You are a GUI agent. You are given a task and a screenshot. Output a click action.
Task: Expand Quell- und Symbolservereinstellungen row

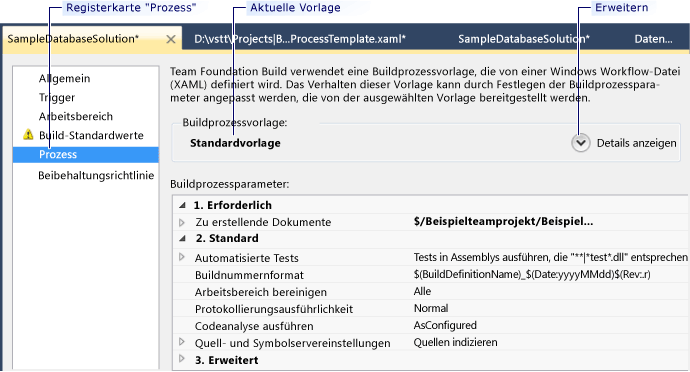182,343
